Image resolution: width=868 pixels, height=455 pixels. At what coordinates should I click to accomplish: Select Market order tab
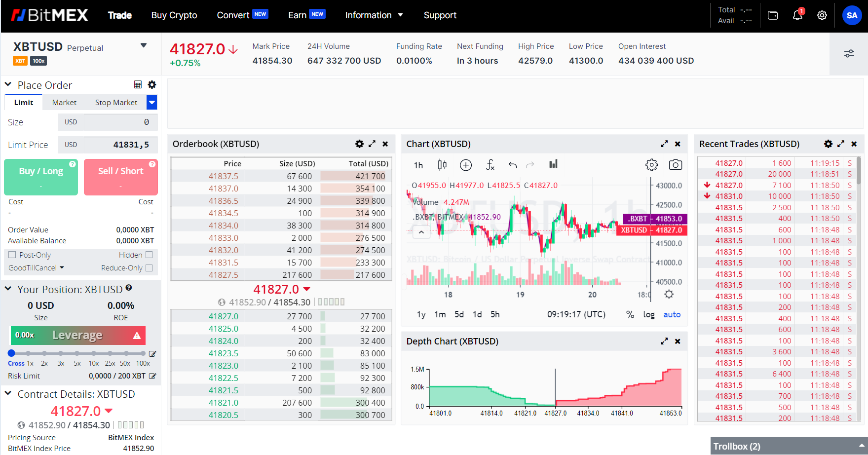[65, 102]
